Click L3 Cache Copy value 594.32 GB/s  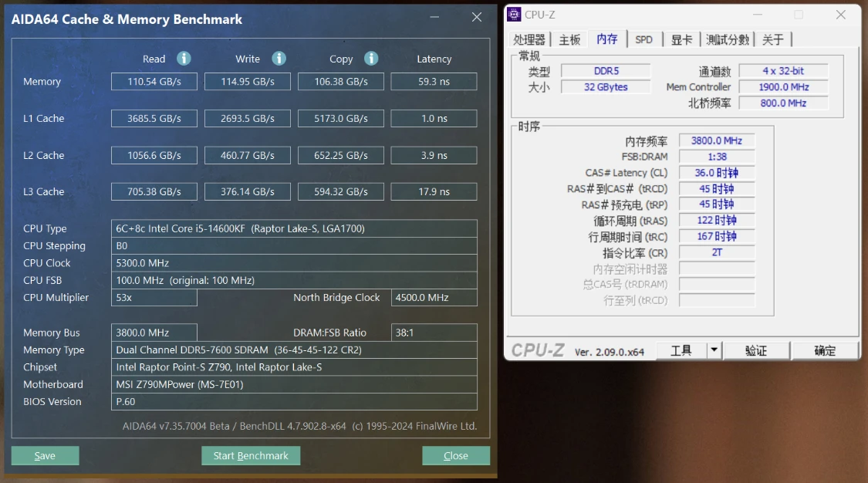tap(341, 191)
